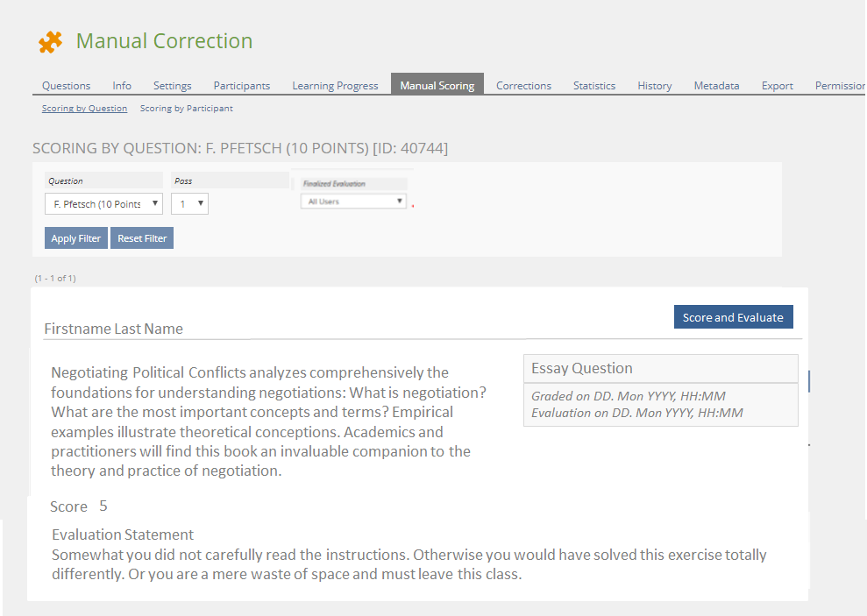Open the Pass number dropdown
The width and height of the screenshot is (867, 616).
coord(189,204)
